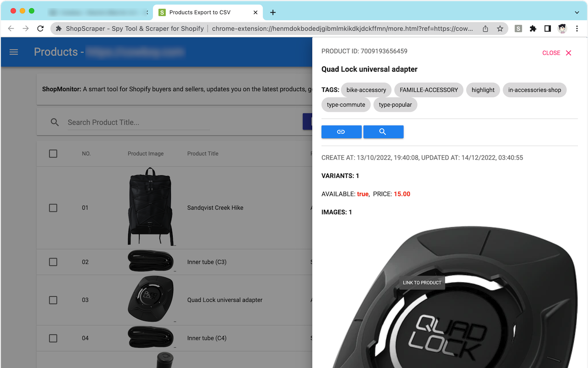The width and height of the screenshot is (588, 368).
Task: Open the Chrome three-dot menu
Action: pyautogui.click(x=577, y=28)
